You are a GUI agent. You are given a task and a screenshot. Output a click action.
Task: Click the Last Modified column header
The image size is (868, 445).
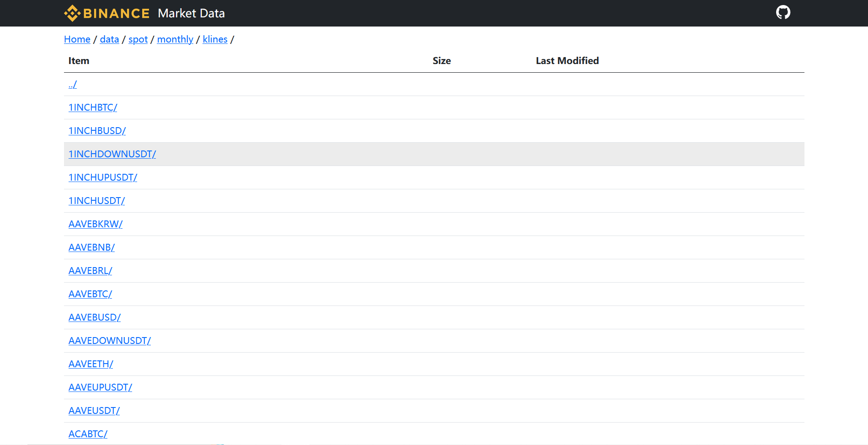[x=567, y=60]
